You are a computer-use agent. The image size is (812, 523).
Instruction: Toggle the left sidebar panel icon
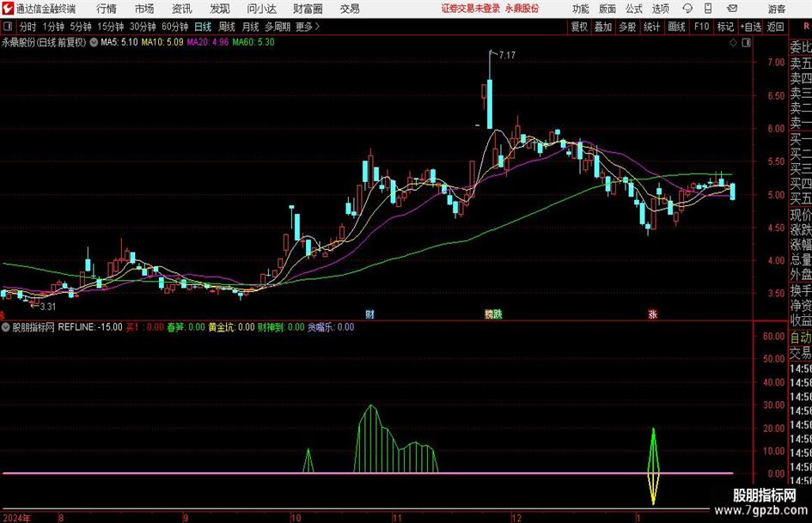click(x=7, y=27)
